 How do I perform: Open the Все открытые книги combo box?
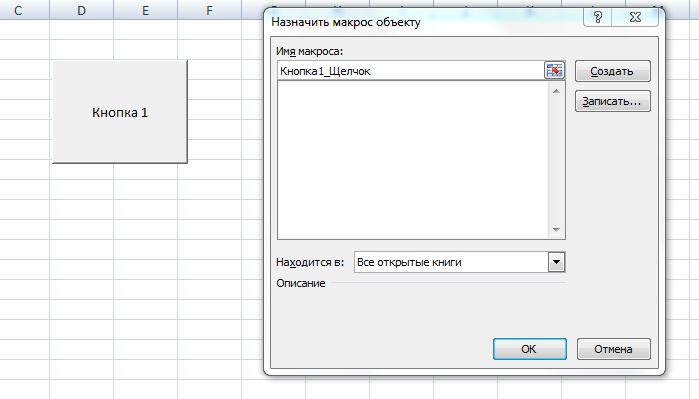tap(460, 262)
